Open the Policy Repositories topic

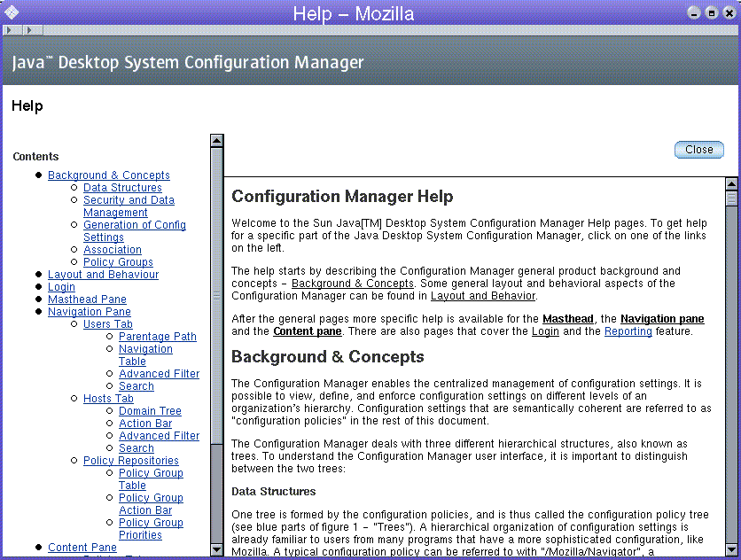[131, 460]
